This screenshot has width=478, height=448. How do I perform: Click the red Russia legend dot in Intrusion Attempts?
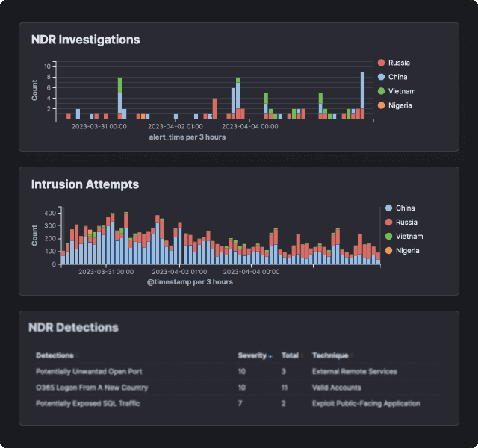tap(388, 223)
